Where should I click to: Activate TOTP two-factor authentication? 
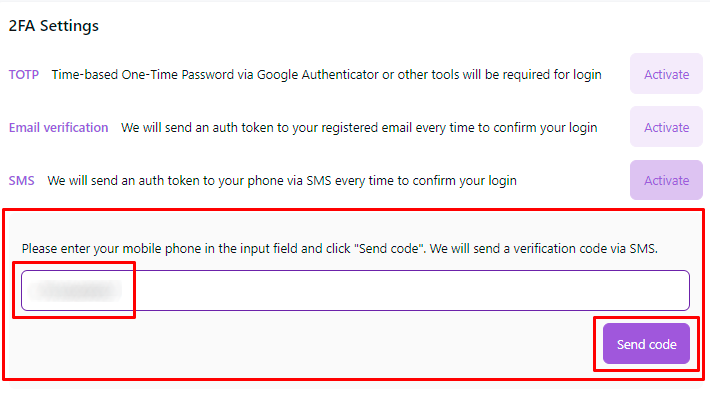click(666, 74)
